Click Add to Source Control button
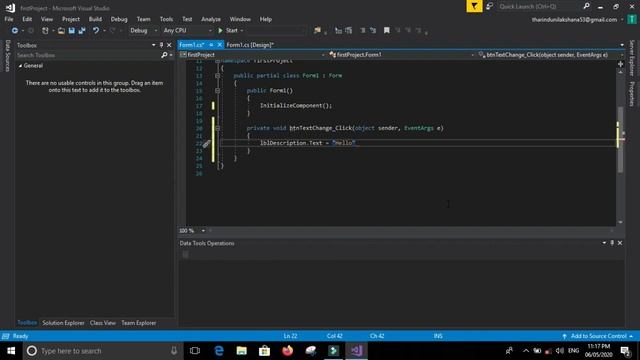 click(x=598, y=336)
